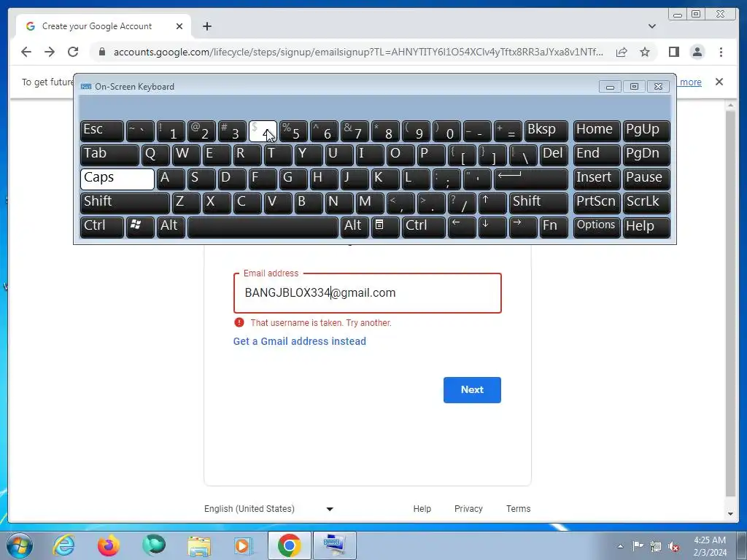Reload the Google signup page
The height and width of the screenshot is (560, 747).
pos(73,52)
